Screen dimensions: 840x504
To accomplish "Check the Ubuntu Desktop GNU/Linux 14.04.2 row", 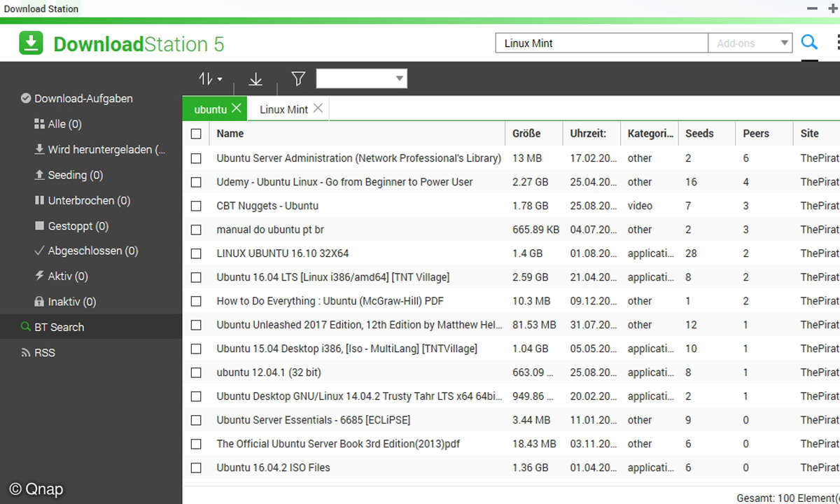I will (x=196, y=396).
